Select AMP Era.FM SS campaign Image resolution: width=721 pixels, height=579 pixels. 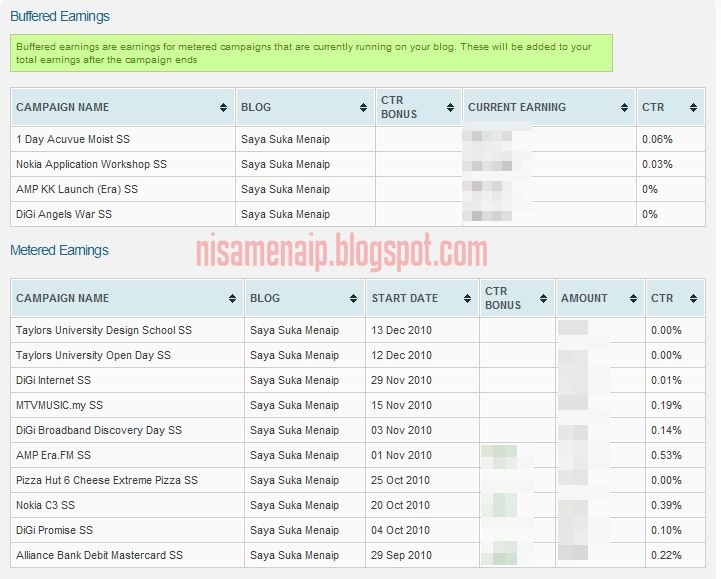(53, 455)
